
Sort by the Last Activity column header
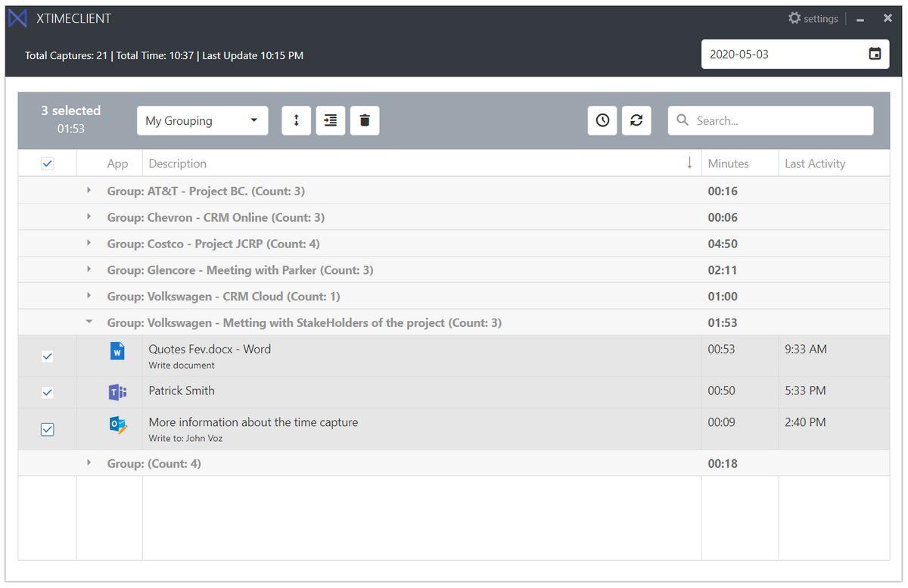click(815, 163)
